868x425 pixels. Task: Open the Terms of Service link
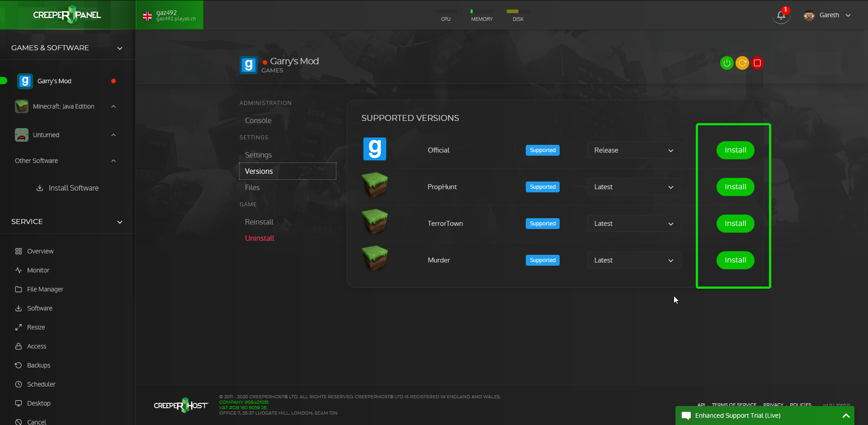[734, 405]
